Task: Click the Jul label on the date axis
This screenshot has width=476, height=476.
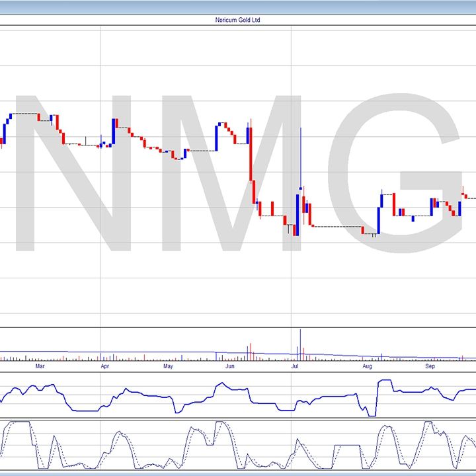Action: click(x=295, y=365)
